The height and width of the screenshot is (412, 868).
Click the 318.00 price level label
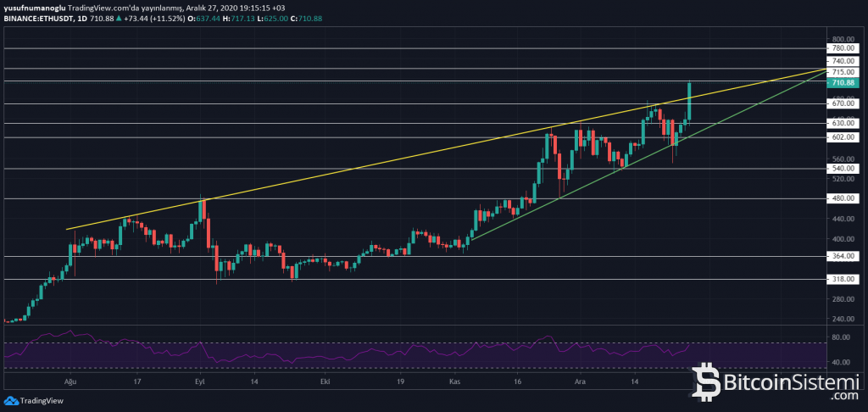[843, 278]
